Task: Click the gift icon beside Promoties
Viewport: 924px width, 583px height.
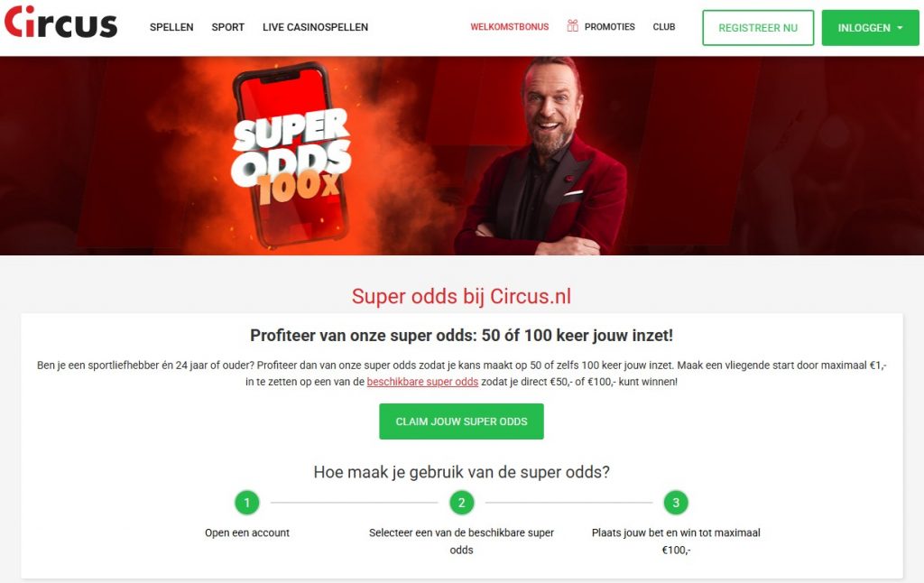Action: pyautogui.click(x=572, y=26)
